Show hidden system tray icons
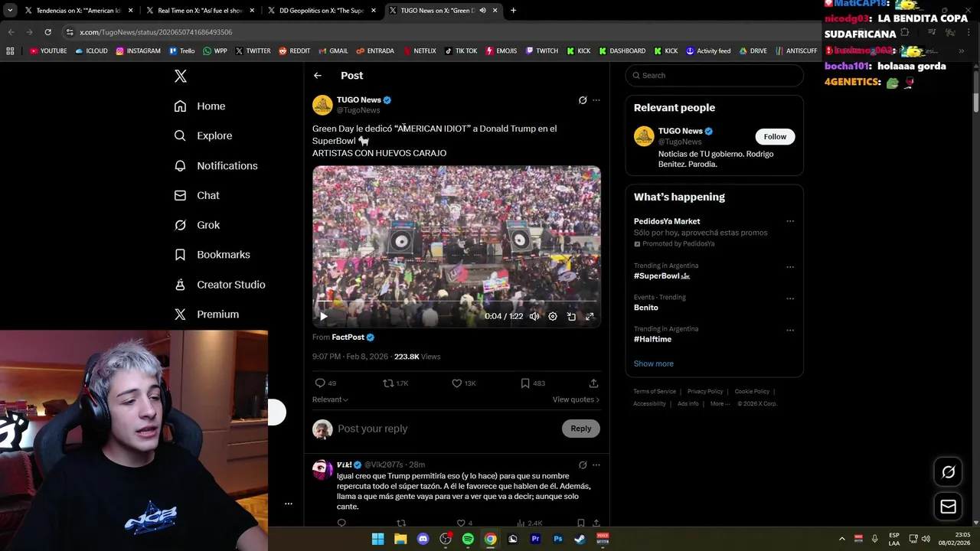The width and height of the screenshot is (980, 551). pyautogui.click(x=841, y=539)
